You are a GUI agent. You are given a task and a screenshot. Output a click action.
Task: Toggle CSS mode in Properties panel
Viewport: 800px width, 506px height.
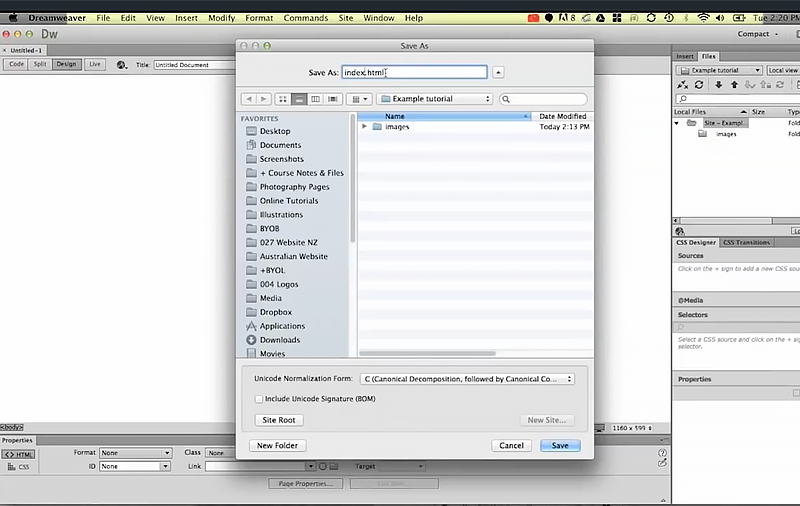coord(18,467)
